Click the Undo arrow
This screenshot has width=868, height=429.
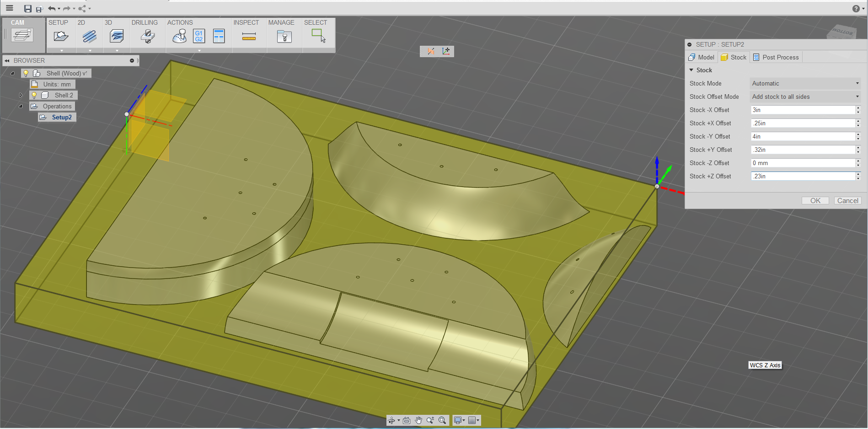(x=52, y=9)
